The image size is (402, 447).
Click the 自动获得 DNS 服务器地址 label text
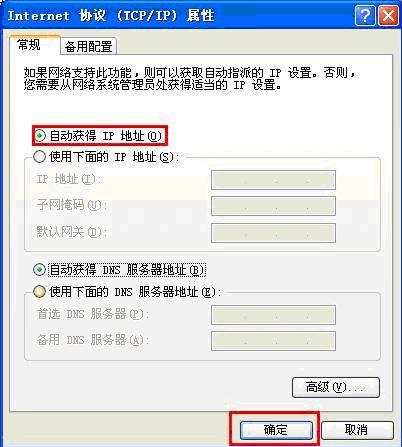point(127,270)
